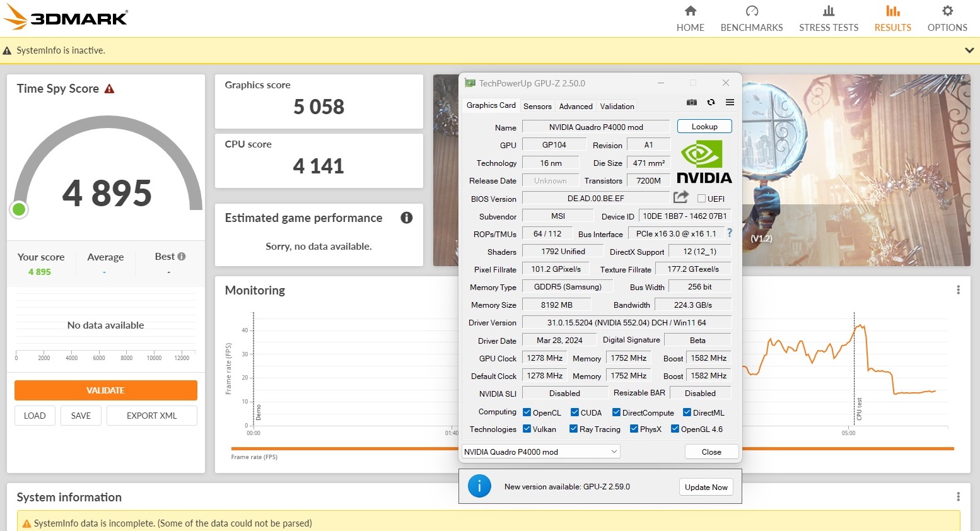Click the green score gauge indicator dot
This screenshot has width=980, height=531.
[x=19, y=209]
